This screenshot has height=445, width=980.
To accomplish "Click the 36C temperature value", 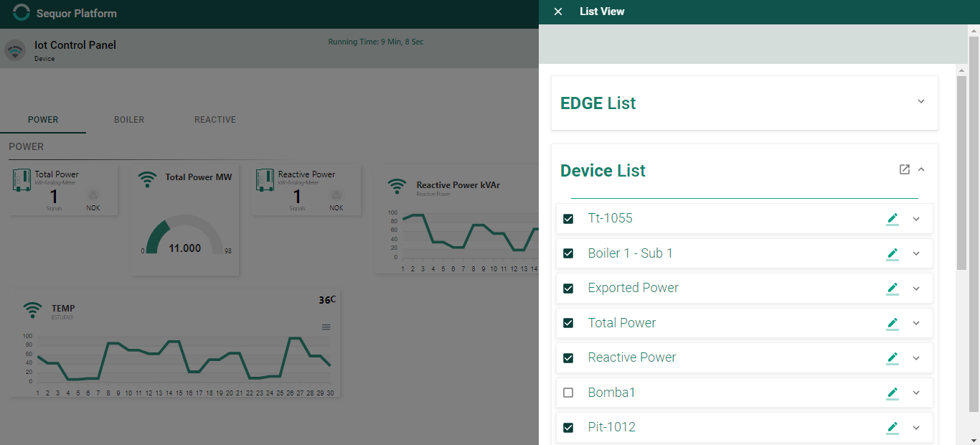I will click(x=327, y=300).
